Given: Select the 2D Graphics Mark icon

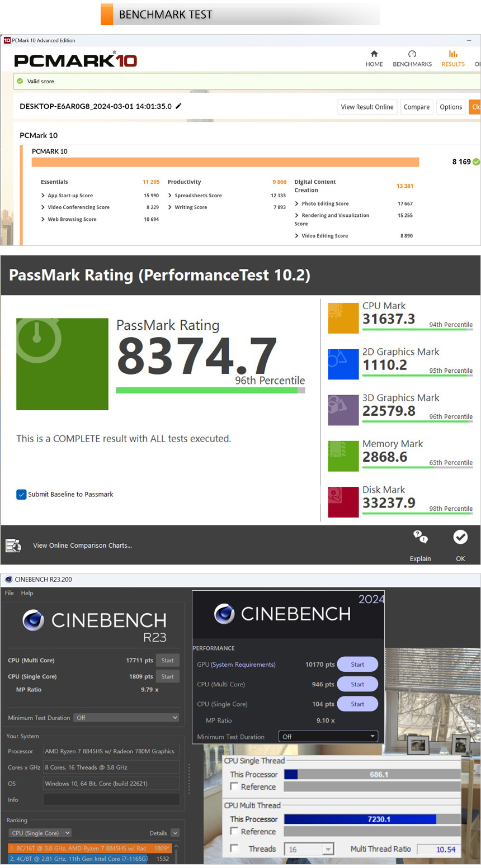Looking at the screenshot, I should click(343, 364).
